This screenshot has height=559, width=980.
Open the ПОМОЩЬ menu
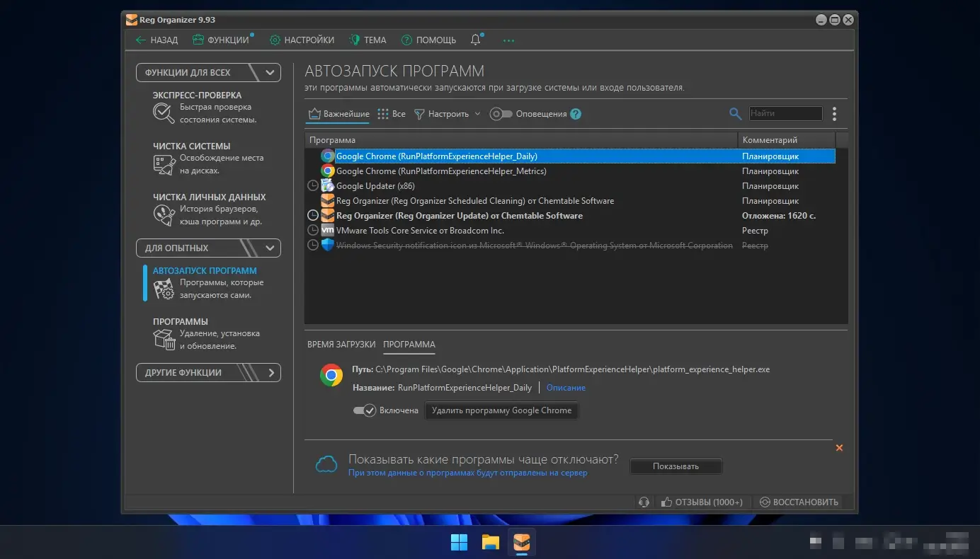click(428, 40)
